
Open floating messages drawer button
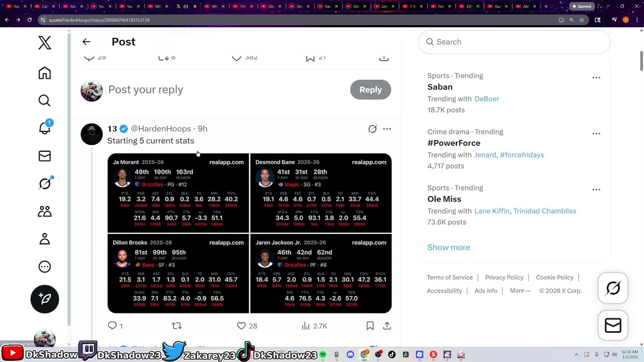(x=613, y=326)
